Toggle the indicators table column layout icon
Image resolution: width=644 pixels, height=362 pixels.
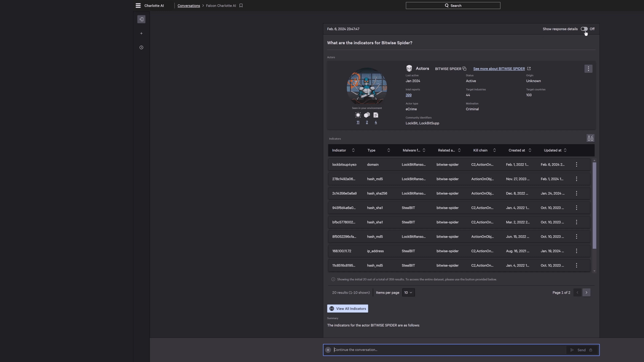click(590, 138)
